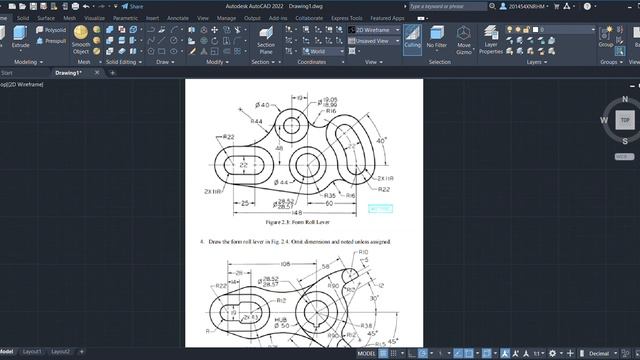Toggle snap mode dotted-grid icon
640x360 pixels.
click(x=393, y=353)
